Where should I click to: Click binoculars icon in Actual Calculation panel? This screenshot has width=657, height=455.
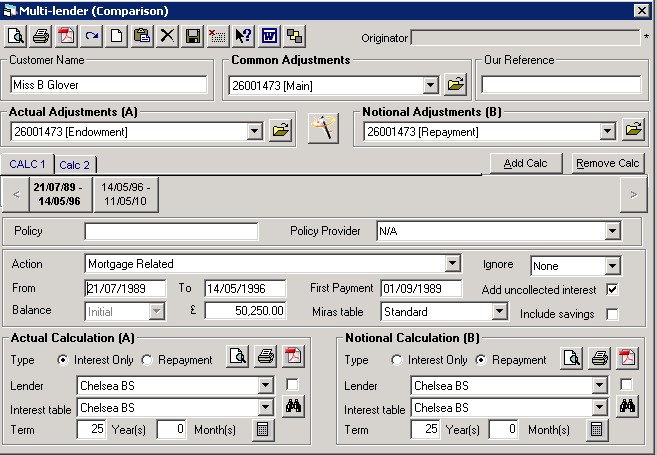coord(294,406)
